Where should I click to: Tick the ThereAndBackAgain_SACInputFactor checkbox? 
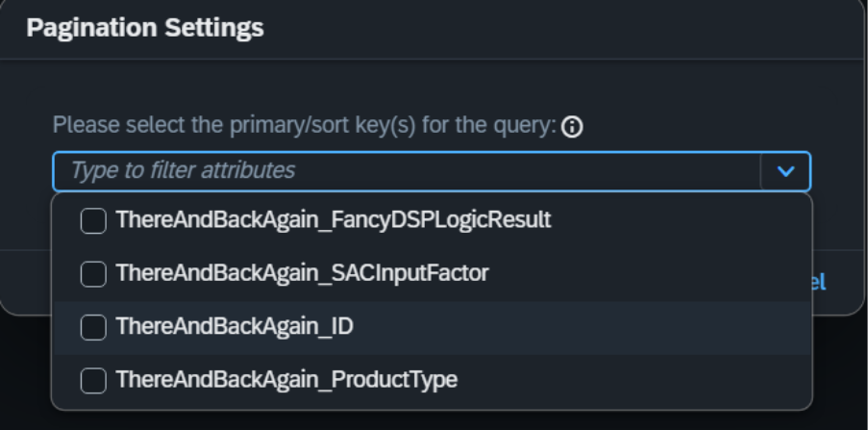[93, 274]
